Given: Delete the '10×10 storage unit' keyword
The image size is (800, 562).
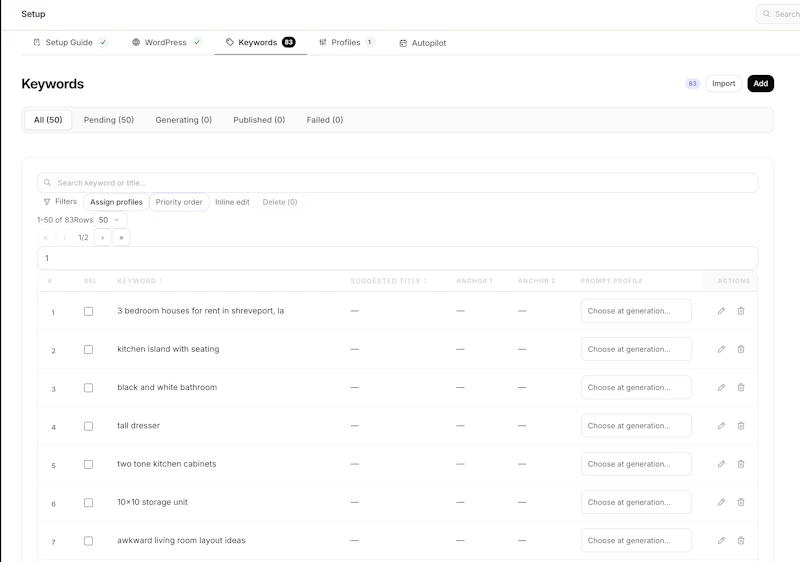Looking at the screenshot, I should (741, 502).
